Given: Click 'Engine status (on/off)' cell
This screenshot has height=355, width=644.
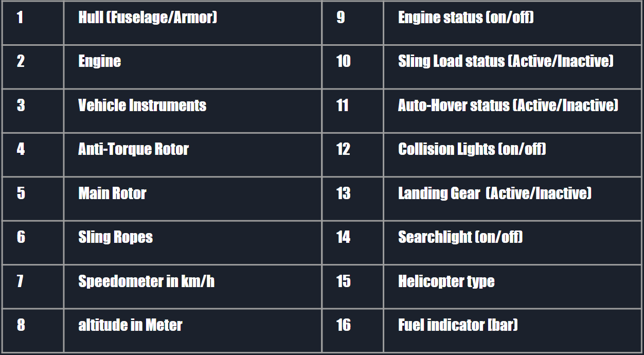Looking at the screenshot, I should (466, 17).
